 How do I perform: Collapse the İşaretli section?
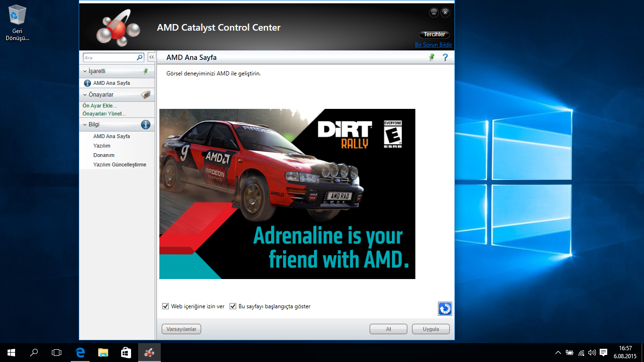[85, 71]
